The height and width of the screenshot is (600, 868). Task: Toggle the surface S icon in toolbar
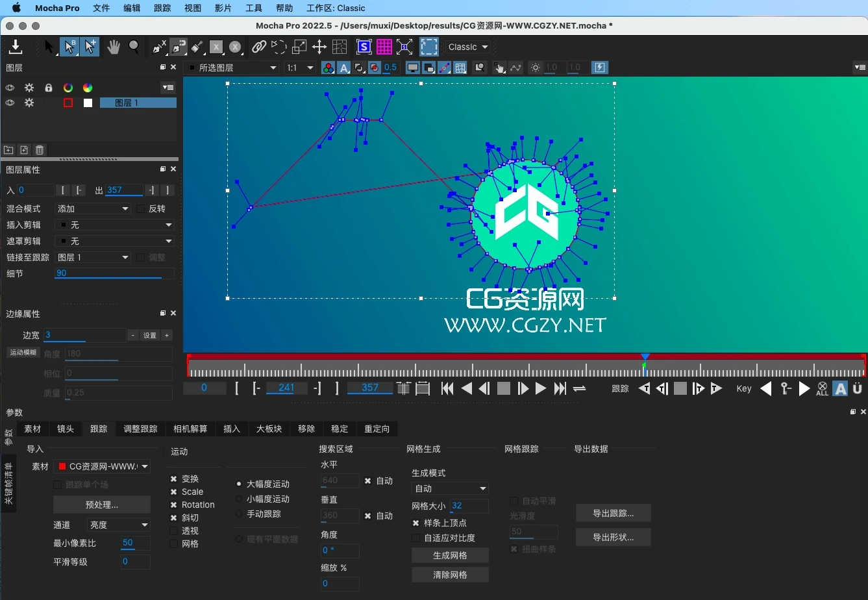[x=364, y=47]
